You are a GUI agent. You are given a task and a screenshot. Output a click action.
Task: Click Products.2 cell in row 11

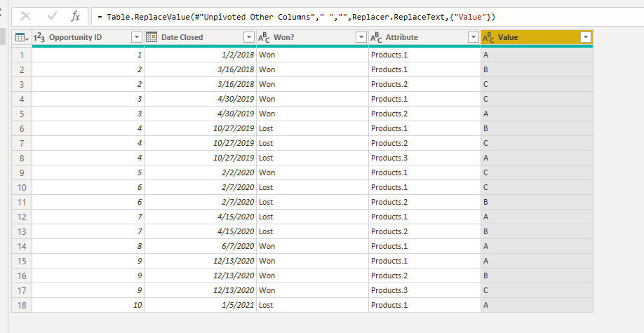click(424, 202)
